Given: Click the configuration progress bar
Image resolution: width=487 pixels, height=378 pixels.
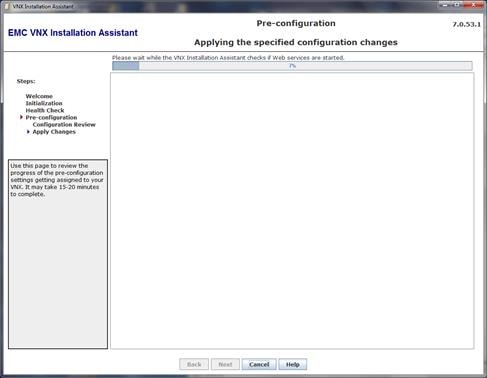Looking at the screenshot, I should 292,66.
